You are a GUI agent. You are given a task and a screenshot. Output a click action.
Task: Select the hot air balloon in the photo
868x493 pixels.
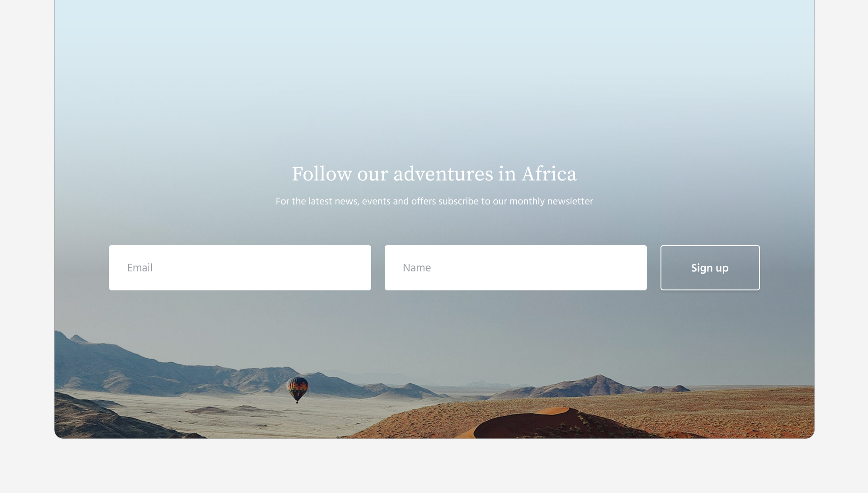click(x=297, y=389)
